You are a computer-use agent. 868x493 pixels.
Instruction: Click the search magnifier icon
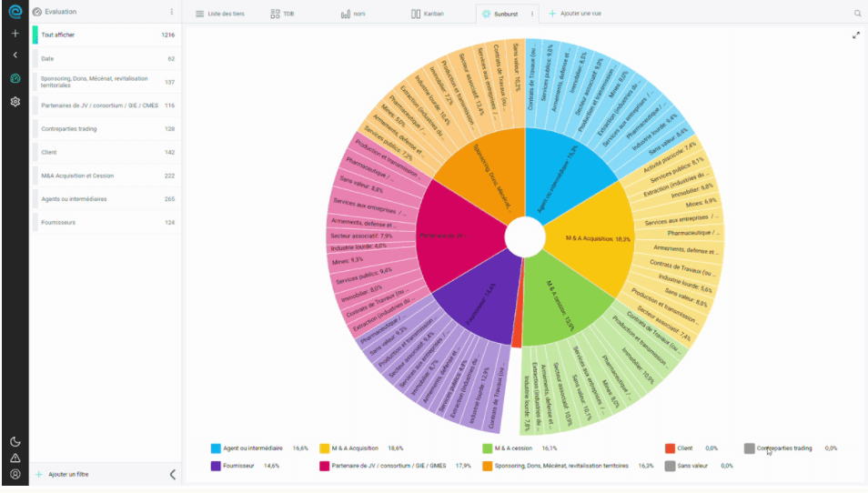coord(857,14)
